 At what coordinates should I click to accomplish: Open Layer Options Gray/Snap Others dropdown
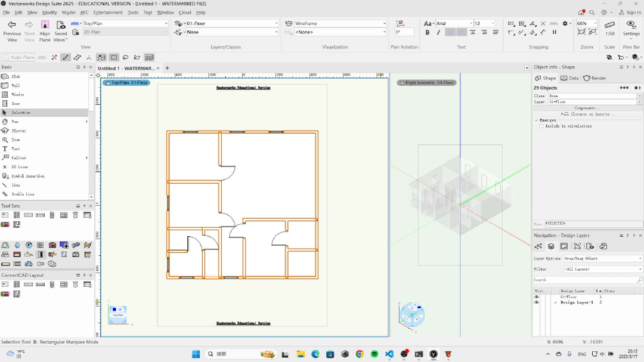tap(602, 258)
